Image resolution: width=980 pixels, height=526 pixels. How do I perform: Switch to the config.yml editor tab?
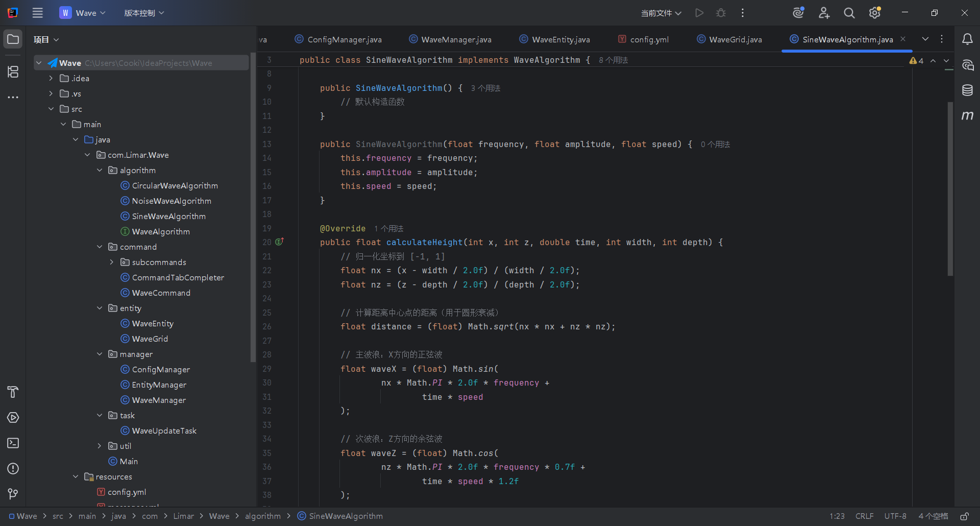coord(649,39)
